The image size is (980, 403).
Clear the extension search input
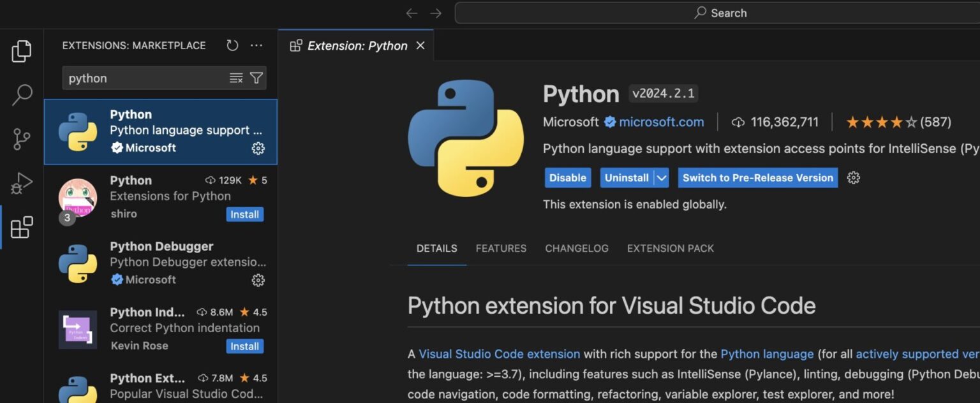point(235,77)
